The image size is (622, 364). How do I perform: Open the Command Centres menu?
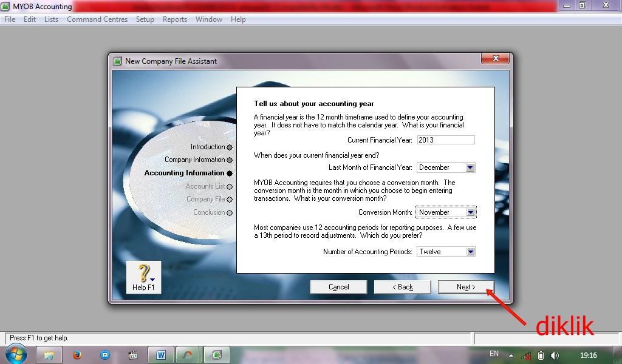97,19
